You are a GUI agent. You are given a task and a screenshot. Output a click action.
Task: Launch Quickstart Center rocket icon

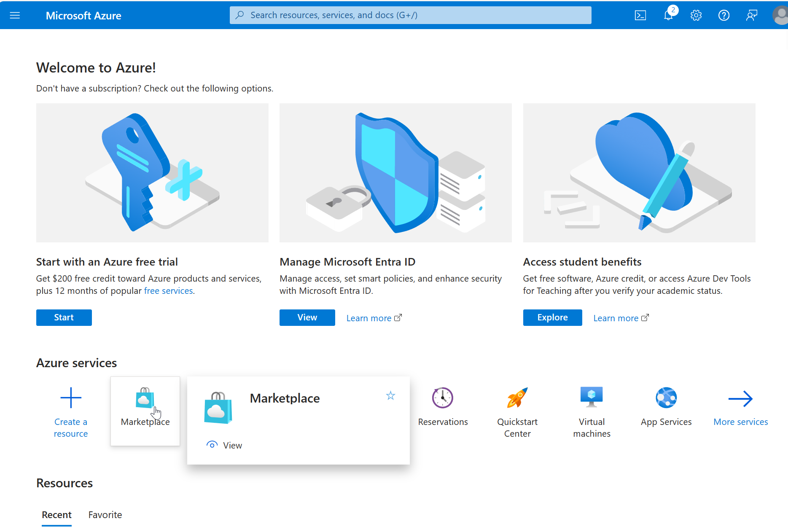(x=517, y=398)
